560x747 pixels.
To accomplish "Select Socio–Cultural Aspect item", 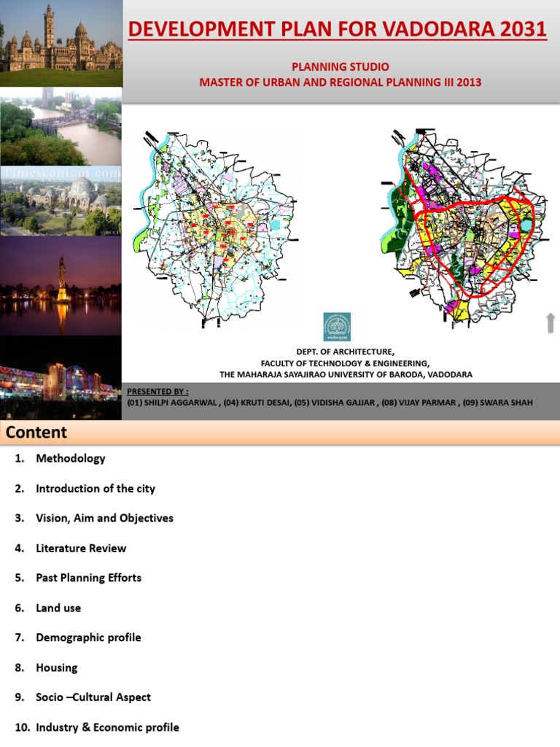I will click(x=93, y=697).
